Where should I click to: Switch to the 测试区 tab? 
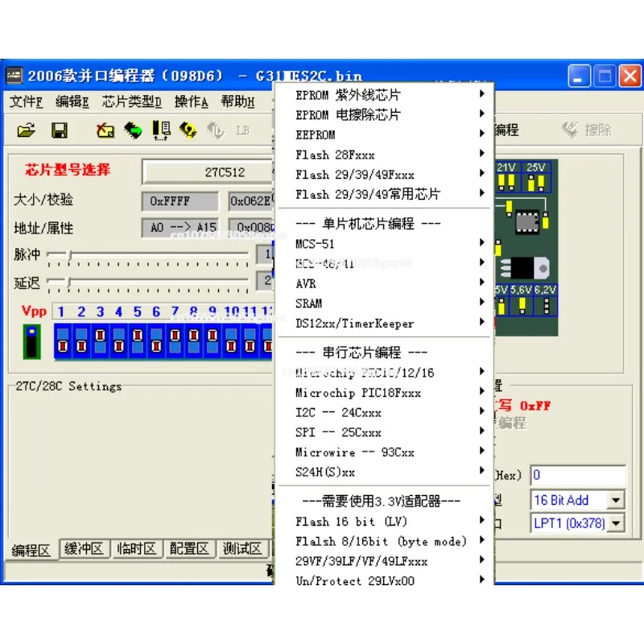click(x=242, y=549)
